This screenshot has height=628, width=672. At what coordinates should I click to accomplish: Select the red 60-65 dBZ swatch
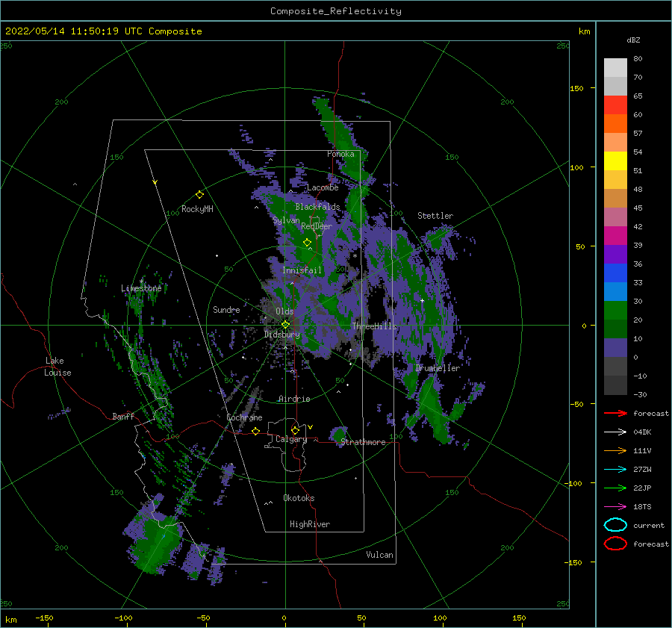pos(615,105)
